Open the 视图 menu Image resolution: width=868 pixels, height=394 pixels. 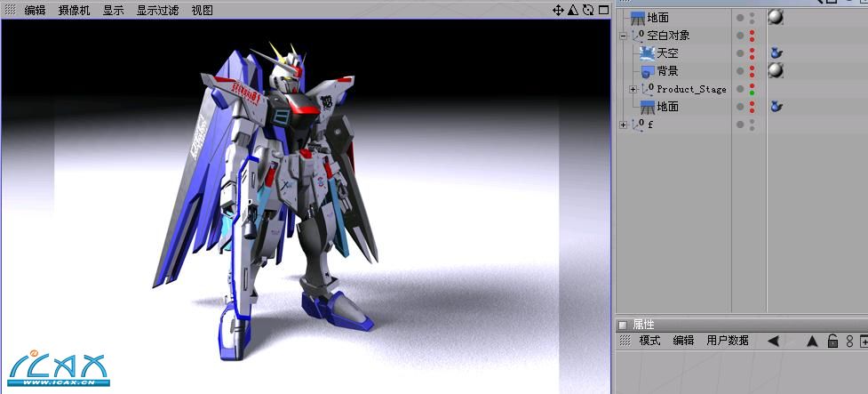[x=202, y=10]
